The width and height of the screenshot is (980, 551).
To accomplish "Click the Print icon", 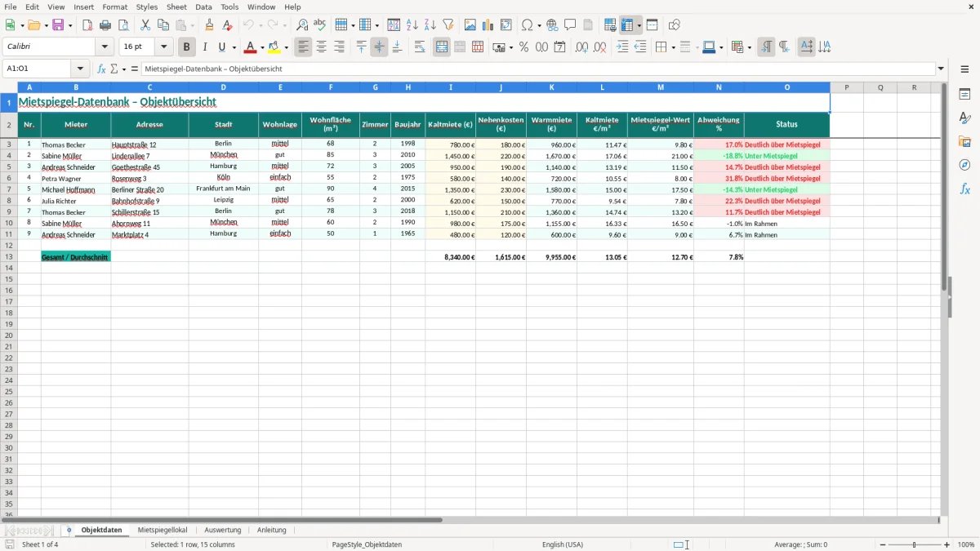I will [x=105, y=25].
